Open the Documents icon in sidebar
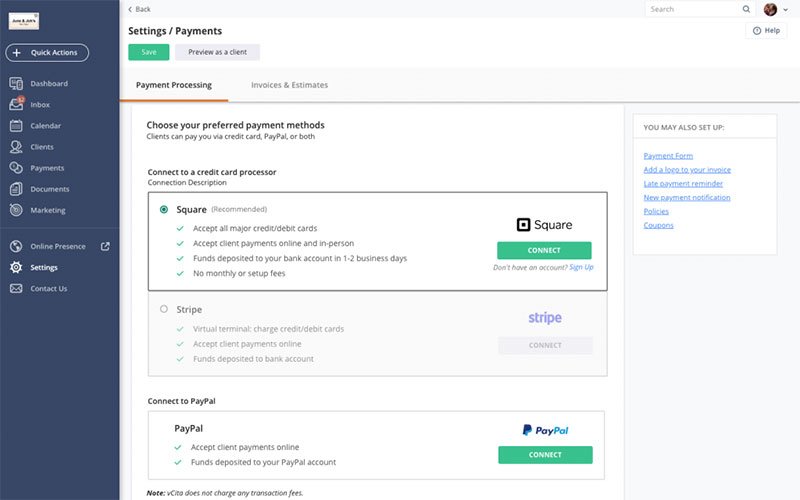 click(16, 189)
